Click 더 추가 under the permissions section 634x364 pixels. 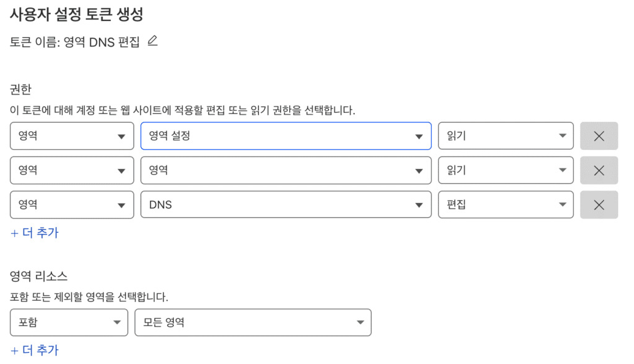pos(35,233)
